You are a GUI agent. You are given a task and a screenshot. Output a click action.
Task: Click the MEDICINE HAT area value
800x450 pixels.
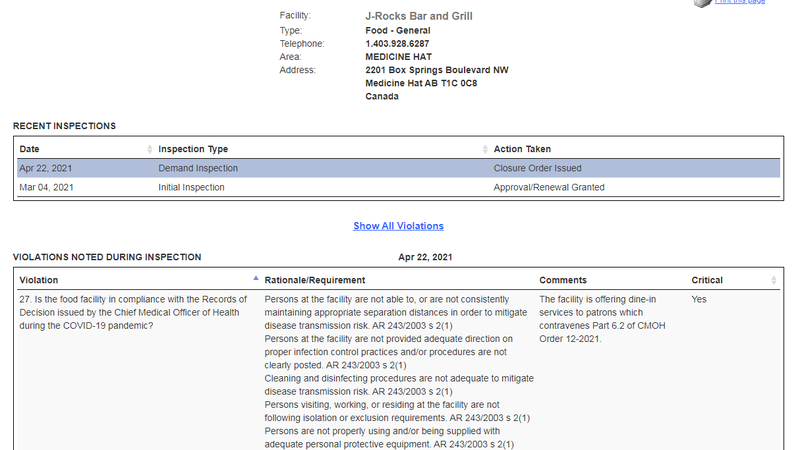(398, 57)
